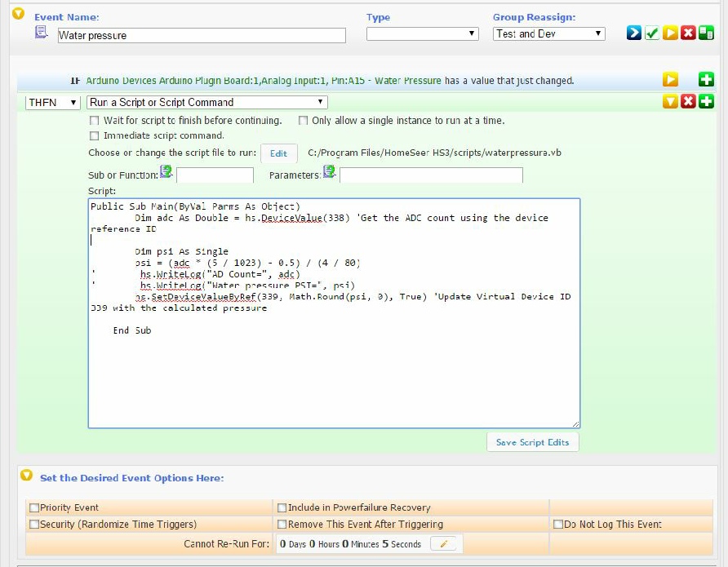Add a trigger with IF row plus icon
This screenshot has width=728, height=567.
(706, 80)
